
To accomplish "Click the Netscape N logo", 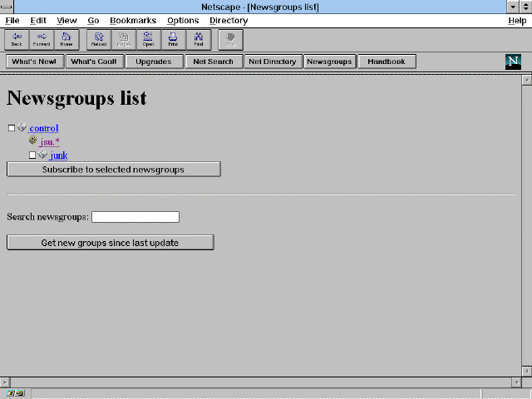I will click(x=513, y=62).
